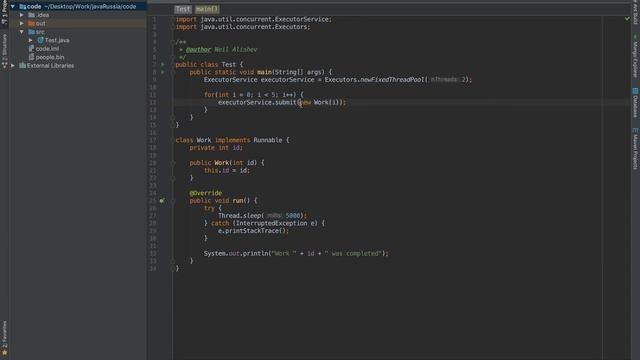This screenshot has width=640, height=360.
Task: Click the External Libraries icon
Action: pos(22,65)
